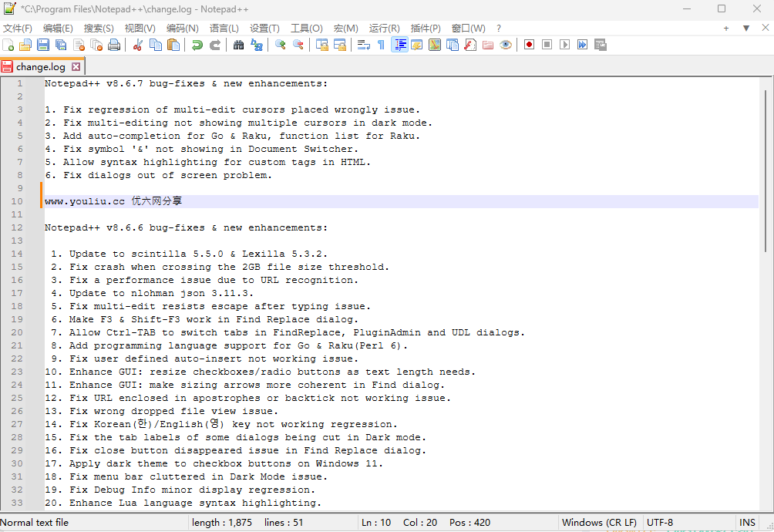Save the recorded macro icon
The width and height of the screenshot is (774, 532).
pyautogui.click(x=601, y=45)
